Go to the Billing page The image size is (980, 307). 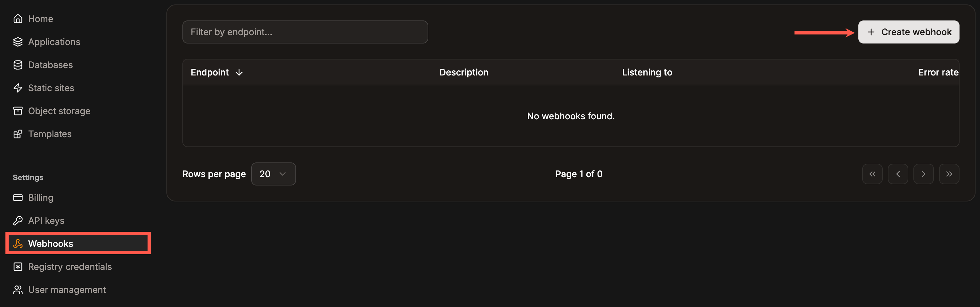41,197
